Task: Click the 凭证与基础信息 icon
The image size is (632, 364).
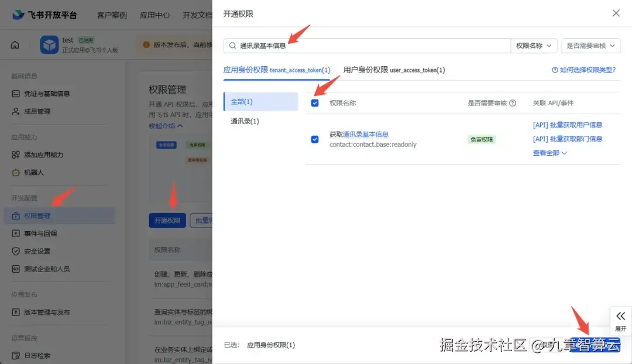Action: click(16, 94)
